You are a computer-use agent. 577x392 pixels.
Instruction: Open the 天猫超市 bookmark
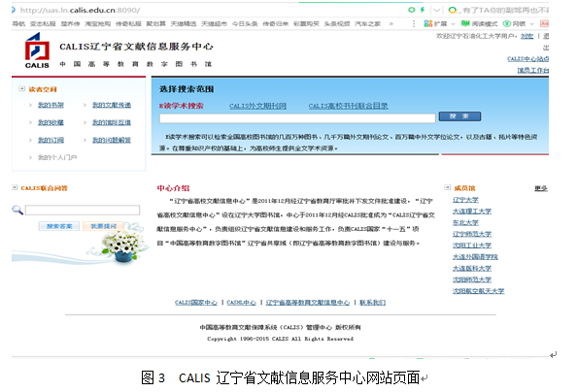coord(214,24)
